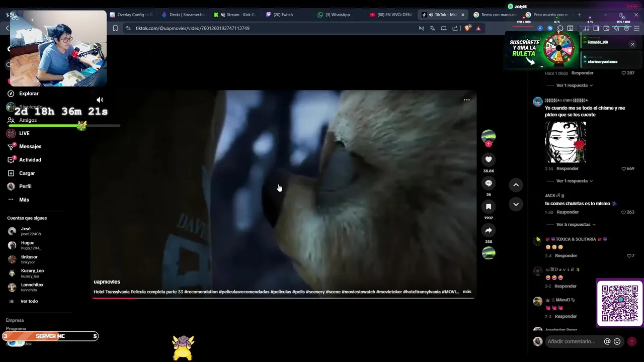Click the TikTok URL address bar
This screenshot has width=644, height=362.
pos(272,28)
